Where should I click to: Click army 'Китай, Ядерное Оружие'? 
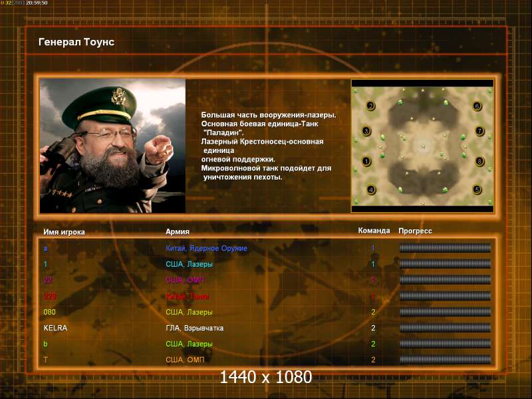(207, 248)
